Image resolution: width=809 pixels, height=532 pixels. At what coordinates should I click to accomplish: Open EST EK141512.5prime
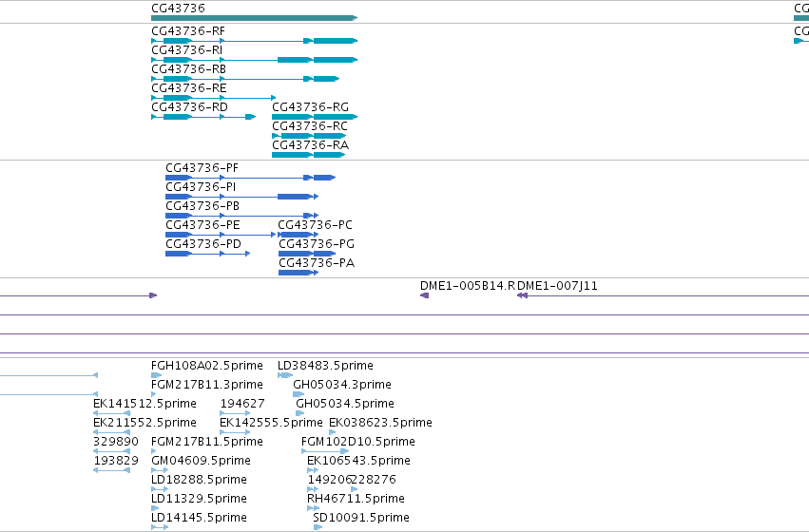(x=111, y=413)
